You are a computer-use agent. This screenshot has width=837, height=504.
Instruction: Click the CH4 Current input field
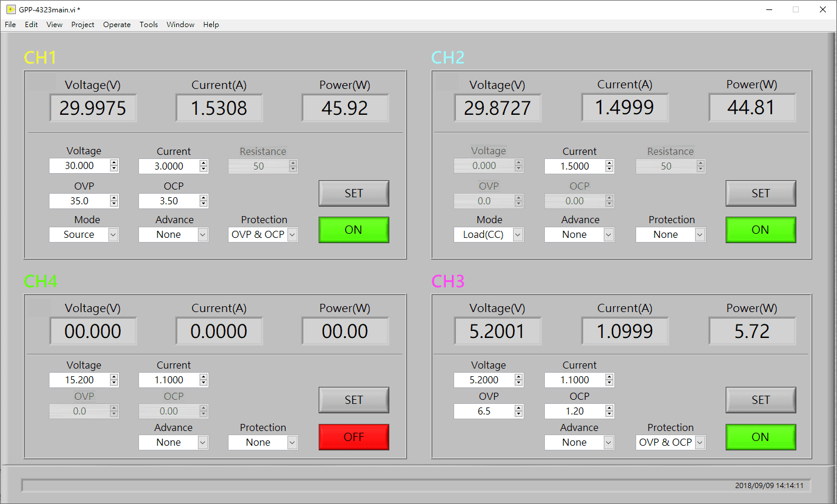tap(168, 380)
